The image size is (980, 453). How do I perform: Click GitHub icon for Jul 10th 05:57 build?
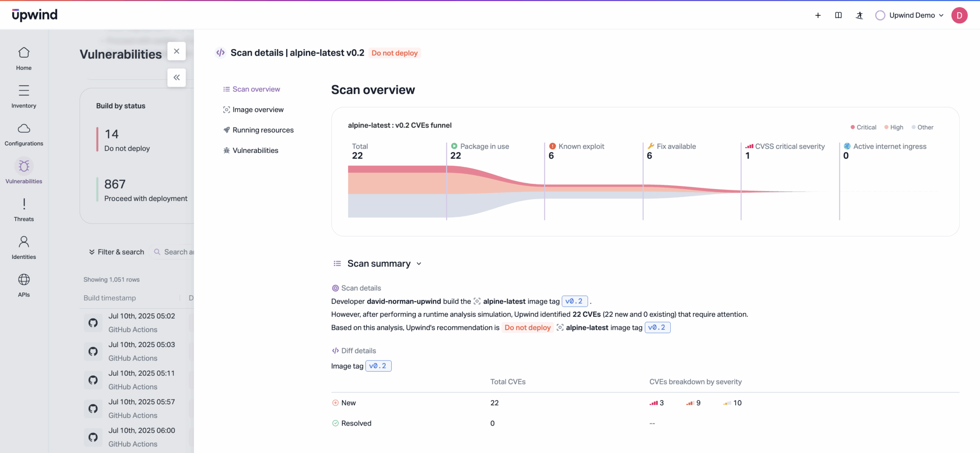[93, 409]
